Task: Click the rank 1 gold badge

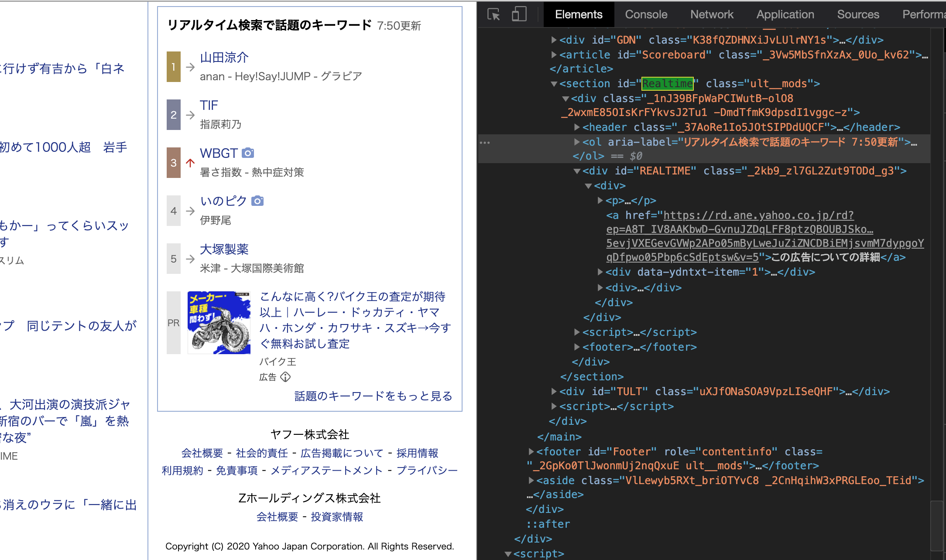Action: coord(174,67)
